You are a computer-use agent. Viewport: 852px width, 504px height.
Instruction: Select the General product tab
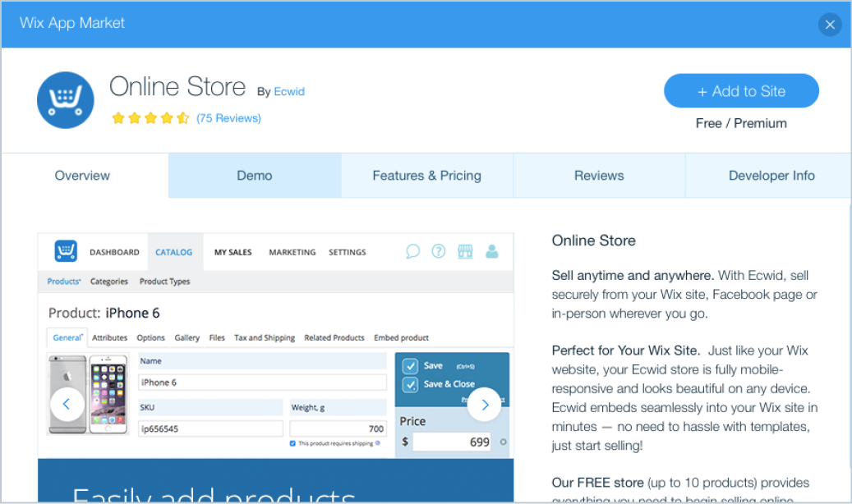(x=67, y=337)
